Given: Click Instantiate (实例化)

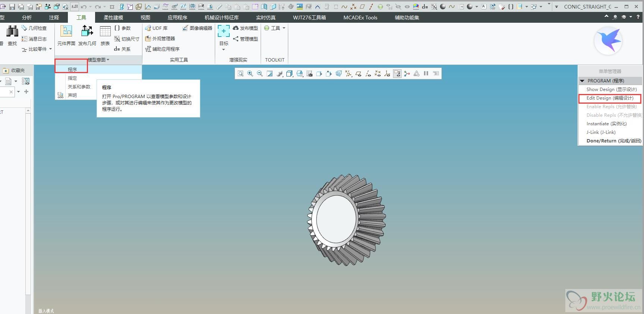Looking at the screenshot, I should pos(607,123).
